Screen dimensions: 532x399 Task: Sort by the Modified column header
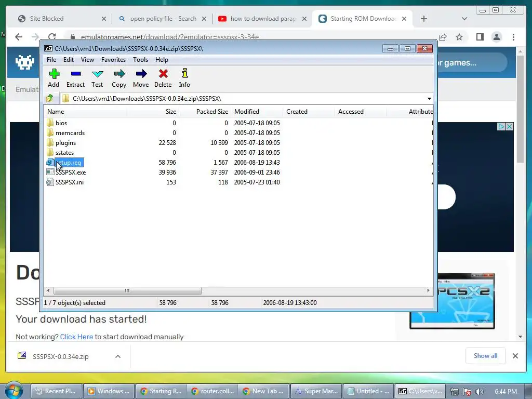pos(257,112)
